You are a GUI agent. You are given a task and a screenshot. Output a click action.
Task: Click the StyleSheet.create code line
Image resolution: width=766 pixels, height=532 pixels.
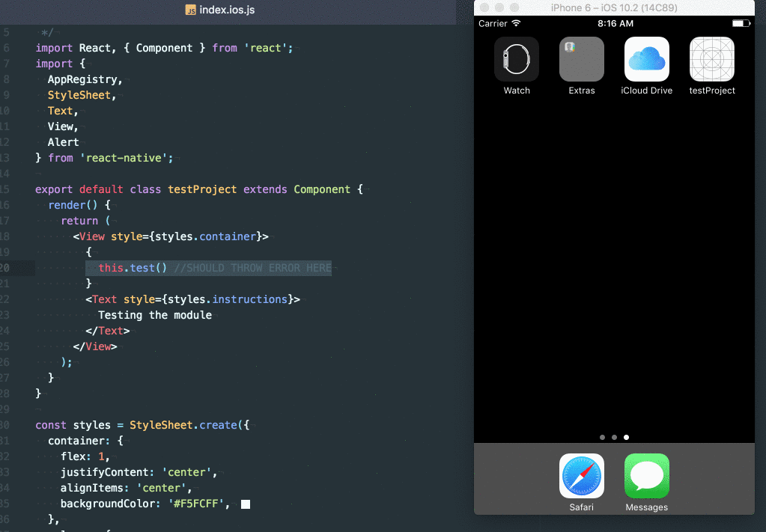[x=142, y=425]
